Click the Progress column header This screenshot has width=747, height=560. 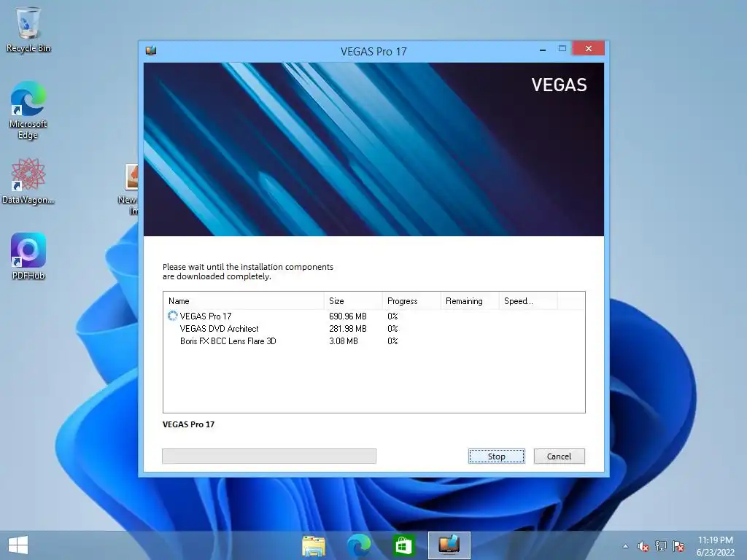point(411,301)
